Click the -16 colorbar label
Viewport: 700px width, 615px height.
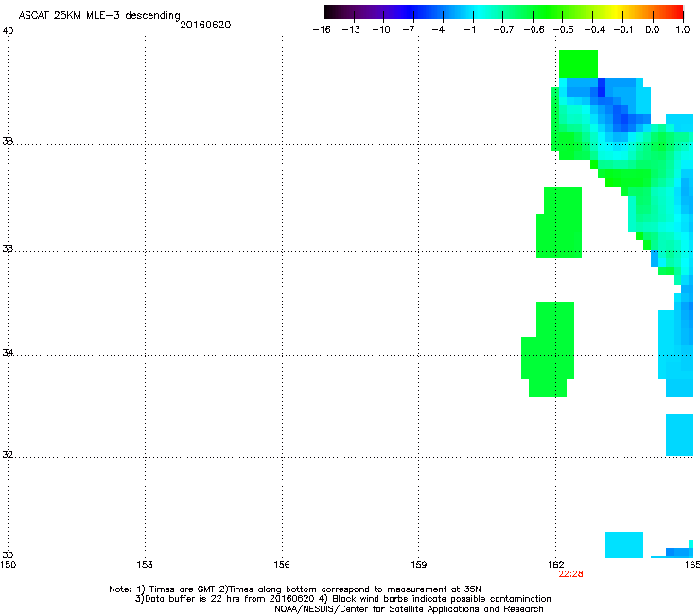322,30
